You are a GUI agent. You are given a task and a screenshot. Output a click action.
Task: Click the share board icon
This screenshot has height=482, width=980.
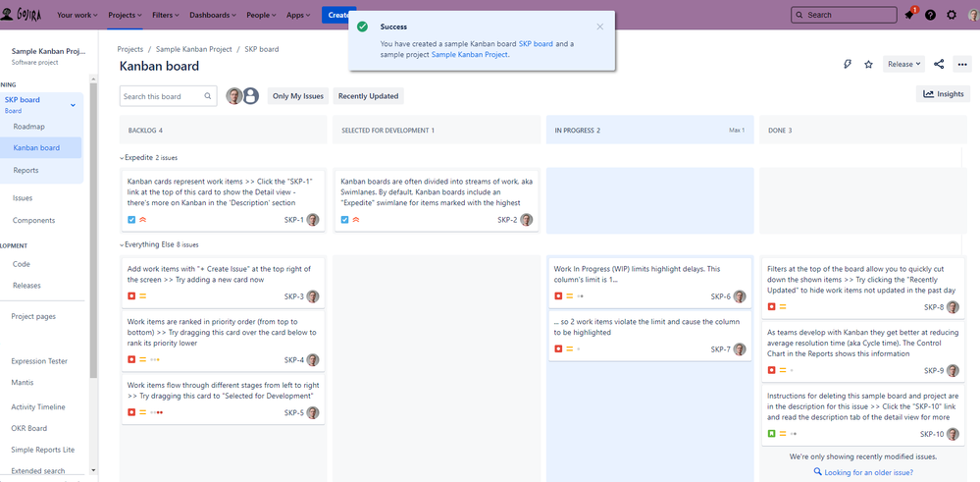[x=938, y=64]
